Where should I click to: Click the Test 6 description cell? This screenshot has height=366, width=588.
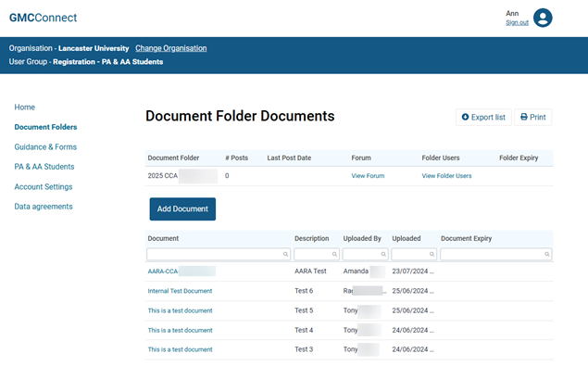[304, 291]
